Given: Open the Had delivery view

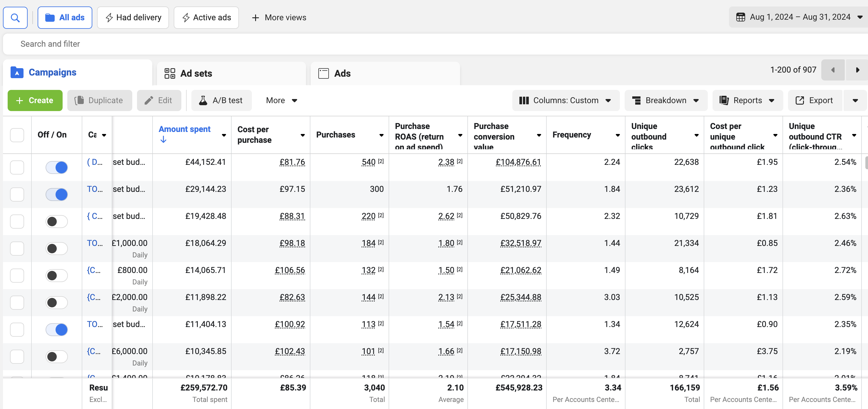Looking at the screenshot, I should [x=133, y=18].
